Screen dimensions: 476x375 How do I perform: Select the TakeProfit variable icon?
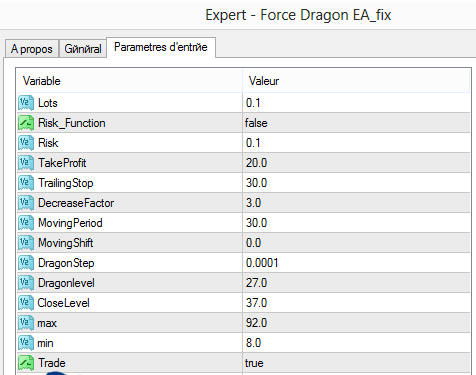(26, 163)
